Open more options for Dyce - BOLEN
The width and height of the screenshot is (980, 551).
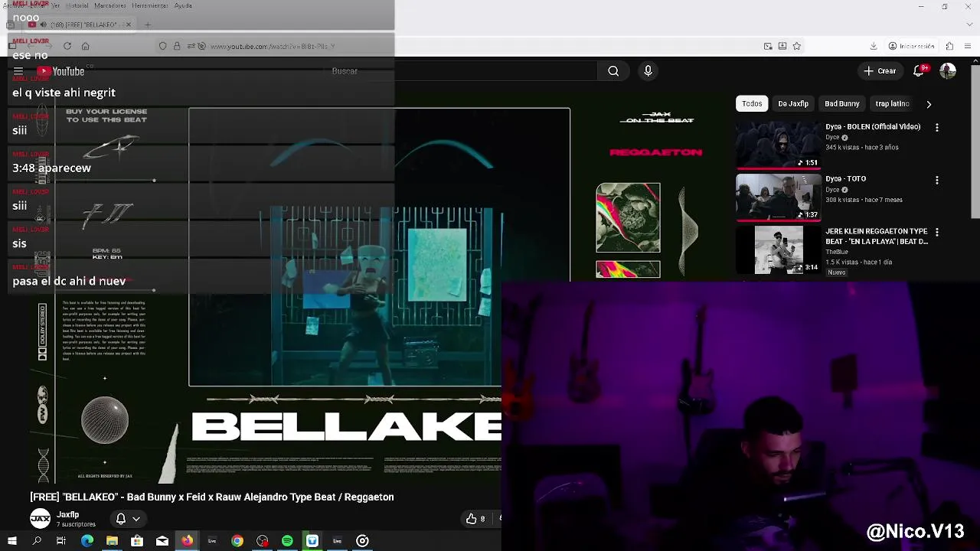pyautogui.click(x=936, y=127)
